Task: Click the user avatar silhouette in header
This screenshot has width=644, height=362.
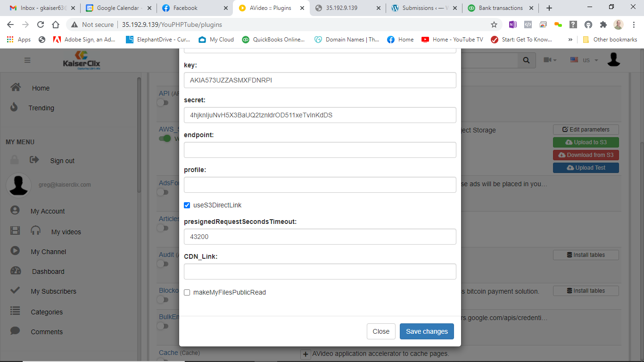Action: 613,59
